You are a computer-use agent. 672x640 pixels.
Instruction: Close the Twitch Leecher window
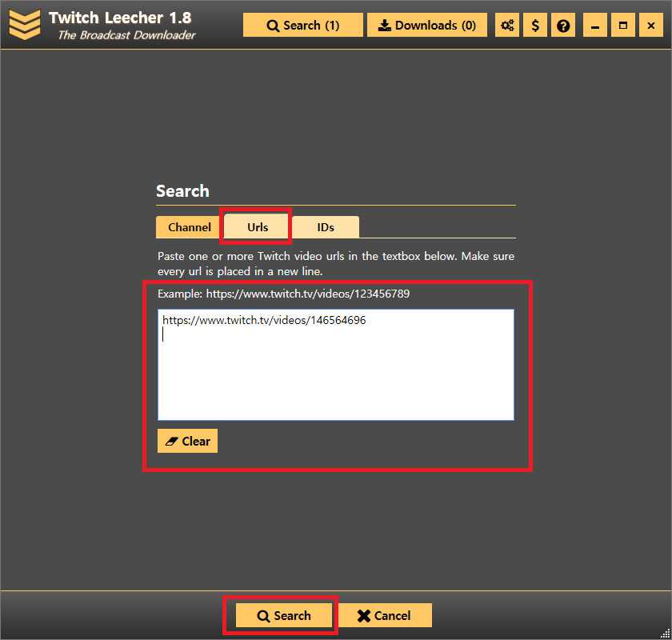click(x=651, y=26)
